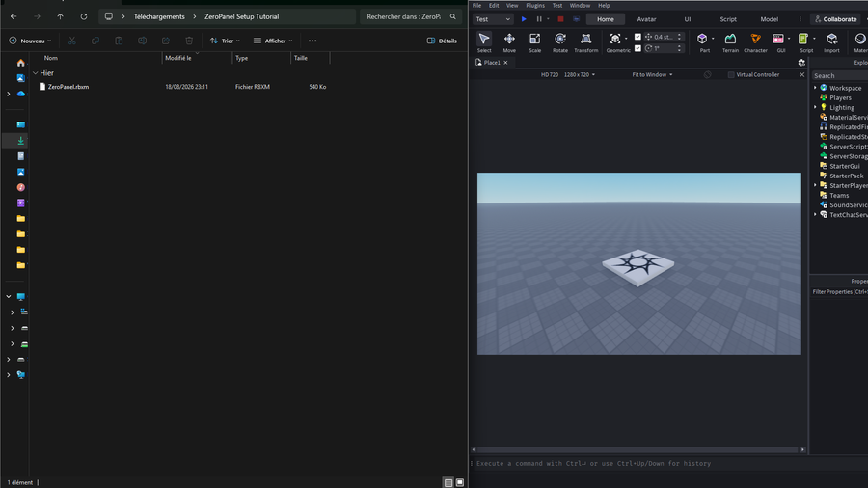The width and height of the screenshot is (868, 488).
Task: Pause the running test
Action: [x=538, y=19]
